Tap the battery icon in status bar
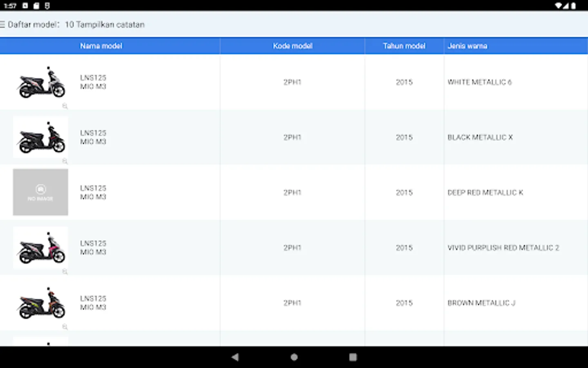The image size is (588, 368). coord(573,6)
